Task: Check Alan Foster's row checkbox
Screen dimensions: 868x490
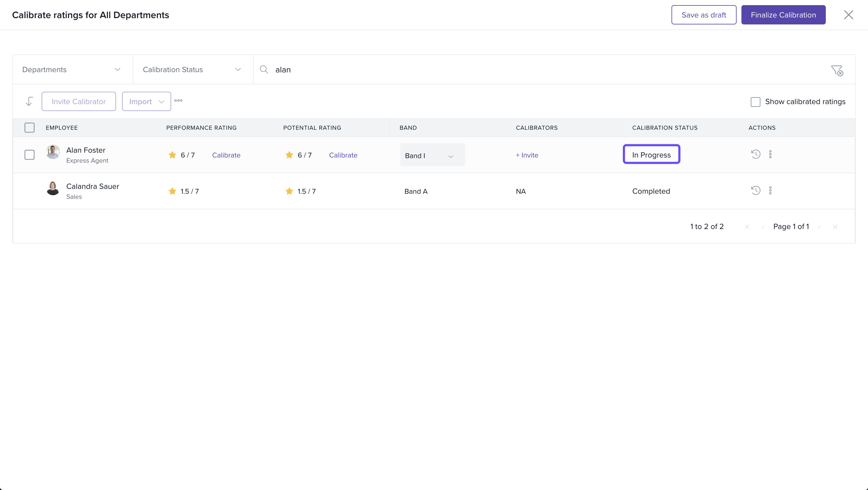Action: point(30,155)
